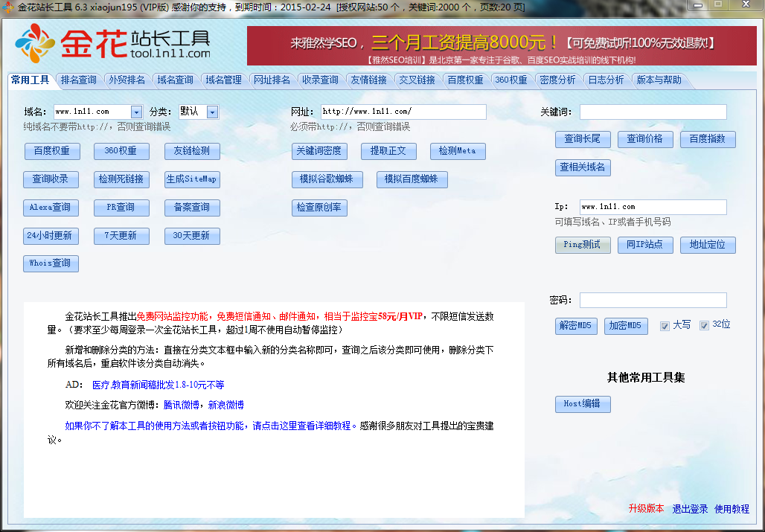Click the 百度权重 button under 域名

pyautogui.click(x=52, y=151)
